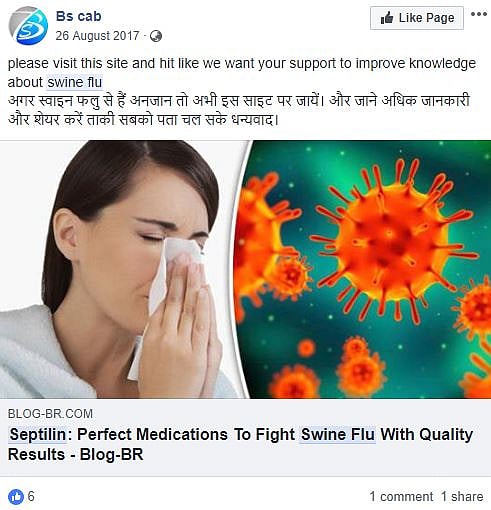Click the thumbs-up icon on Like Page
Image resolution: width=491 pixels, height=510 pixels.
387,18
